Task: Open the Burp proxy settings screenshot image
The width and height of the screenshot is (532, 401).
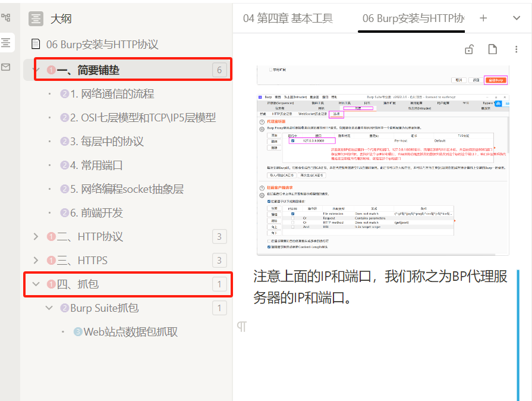Action: [383, 175]
